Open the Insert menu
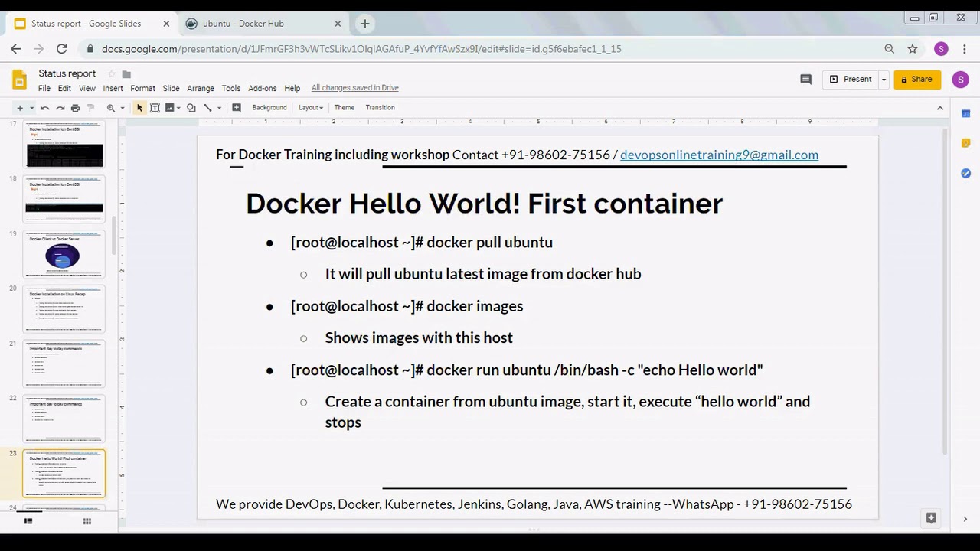The image size is (980, 551). point(113,89)
